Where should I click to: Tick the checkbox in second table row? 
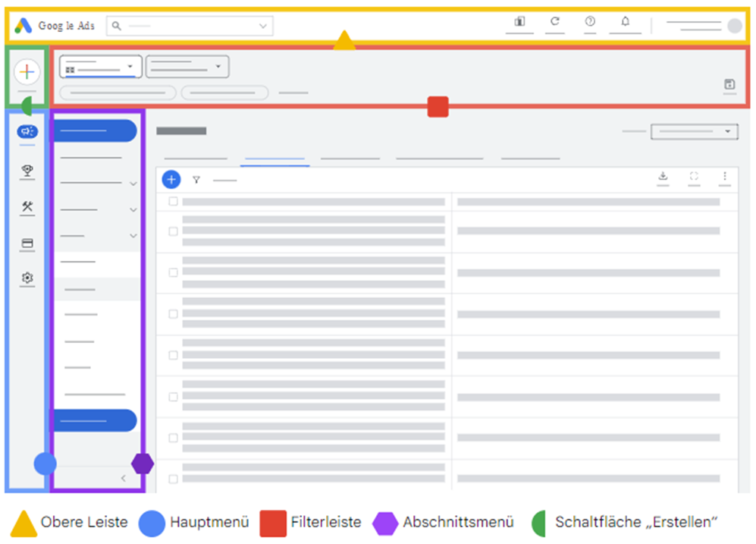click(173, 231)
